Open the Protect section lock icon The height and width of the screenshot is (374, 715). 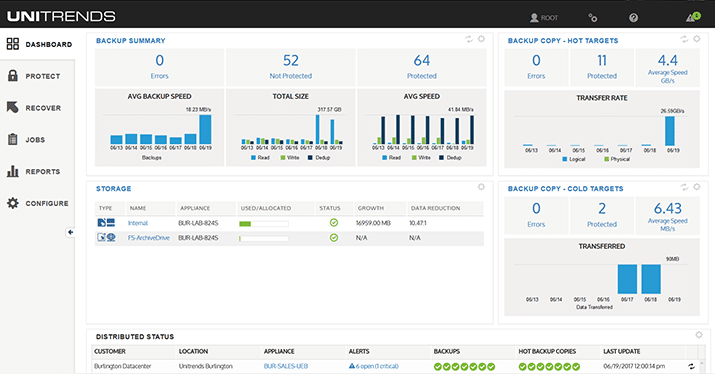click(13, 76)
